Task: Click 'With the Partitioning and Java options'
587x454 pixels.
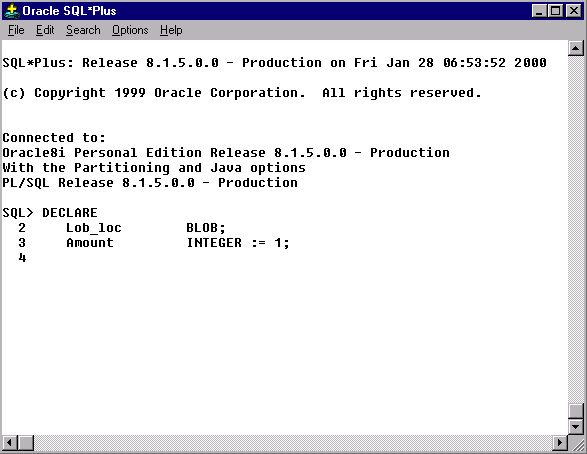Action: coord(154,168)
